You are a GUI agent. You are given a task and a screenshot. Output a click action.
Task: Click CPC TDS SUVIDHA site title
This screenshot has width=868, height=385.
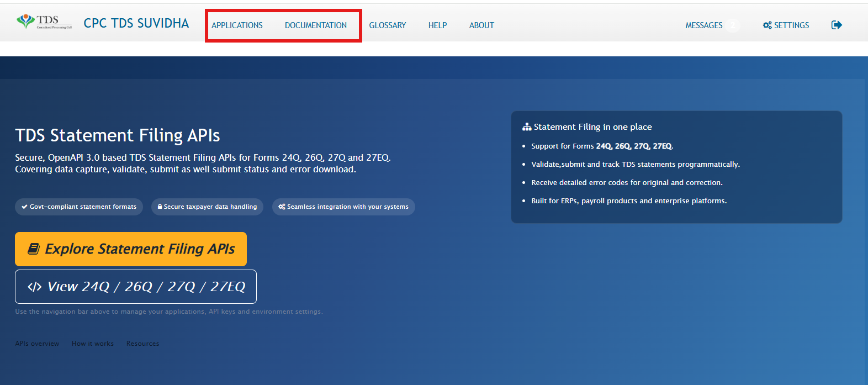(x=136, y=23)
